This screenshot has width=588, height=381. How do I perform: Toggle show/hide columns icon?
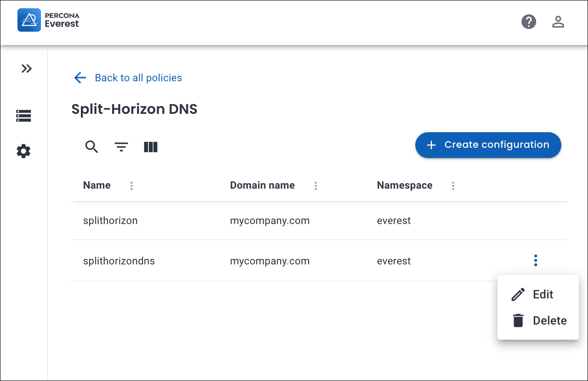pos(151,147)
